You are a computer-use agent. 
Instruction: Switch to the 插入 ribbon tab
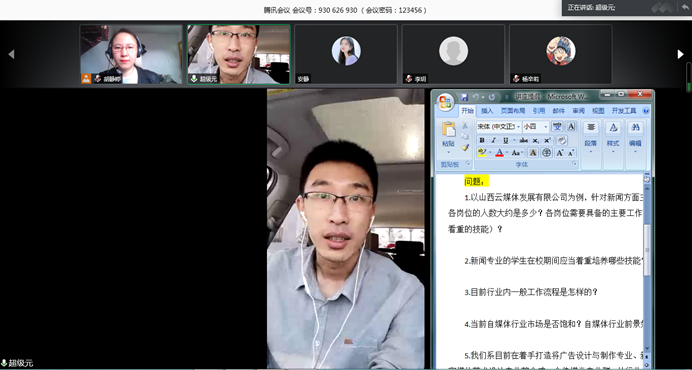coord(487,111)
